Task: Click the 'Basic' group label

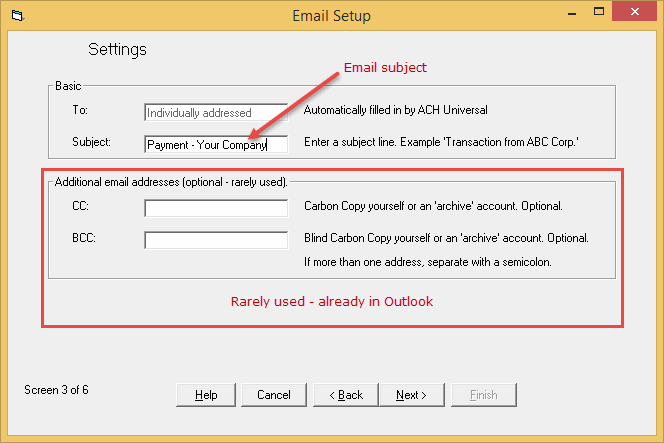Action: (68, 86)
